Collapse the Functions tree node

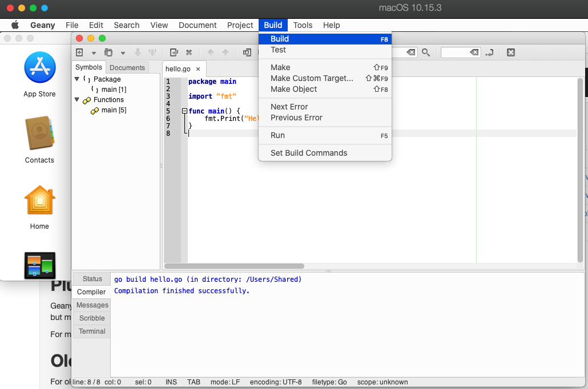point(77,100)
